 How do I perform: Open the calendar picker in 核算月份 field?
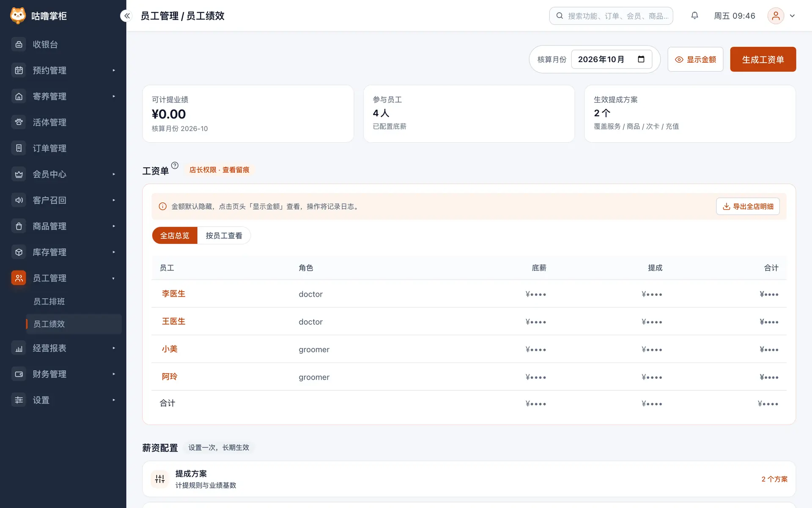tap(641, 59)
